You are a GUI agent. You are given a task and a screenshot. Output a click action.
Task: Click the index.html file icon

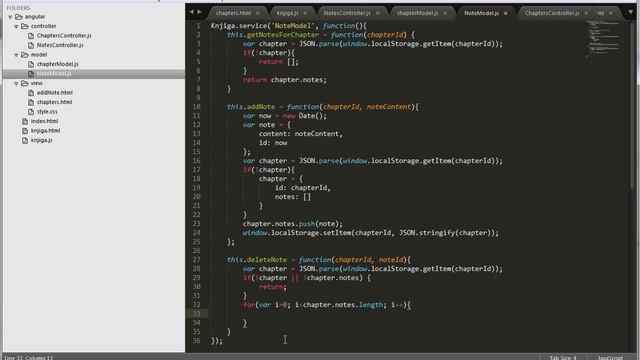(25, 122)
